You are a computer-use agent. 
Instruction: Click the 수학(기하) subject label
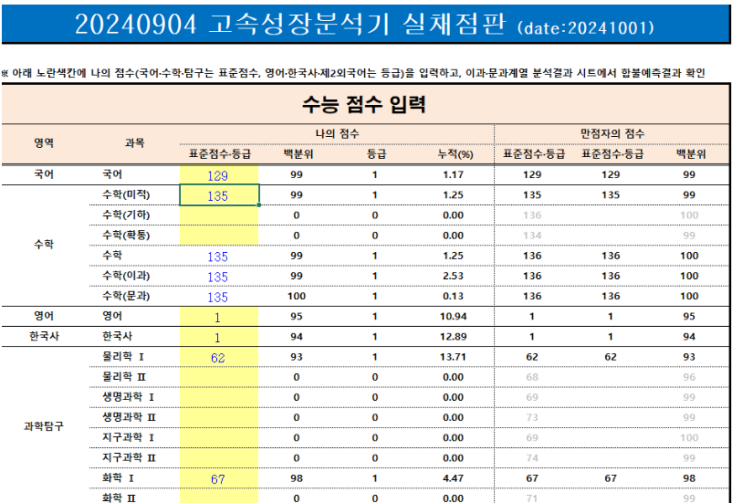(x=126, y=215)
